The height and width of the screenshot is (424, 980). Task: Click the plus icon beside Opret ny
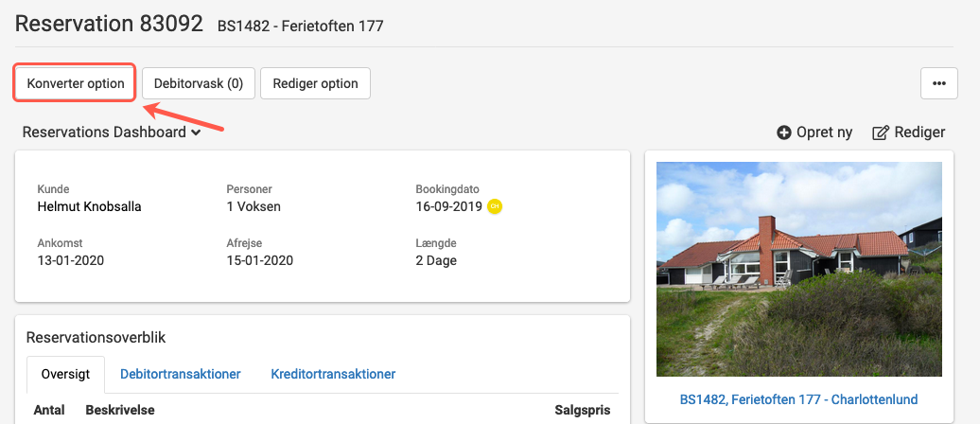point(784,132)
